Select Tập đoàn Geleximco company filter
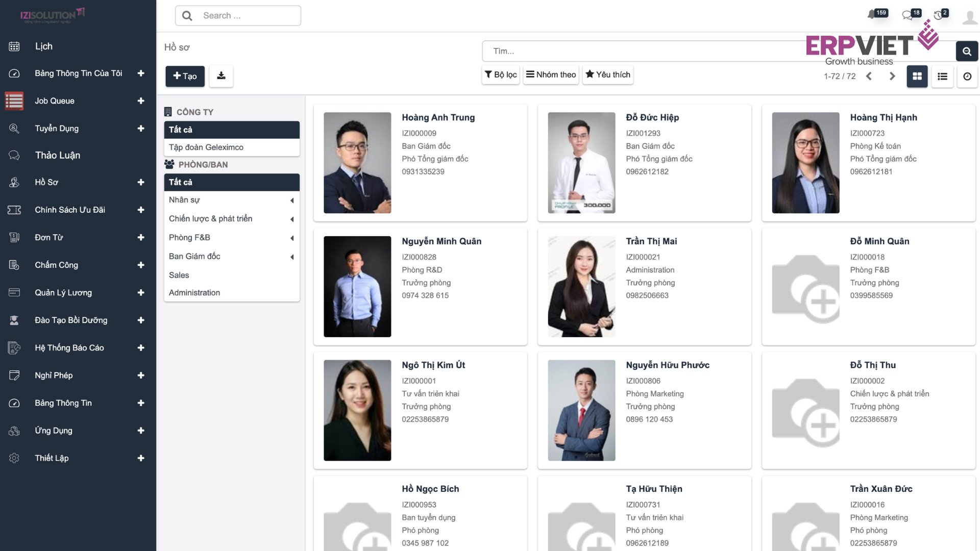Image resolution: width=980 pixels, height=551 pixels. point(206,147)
